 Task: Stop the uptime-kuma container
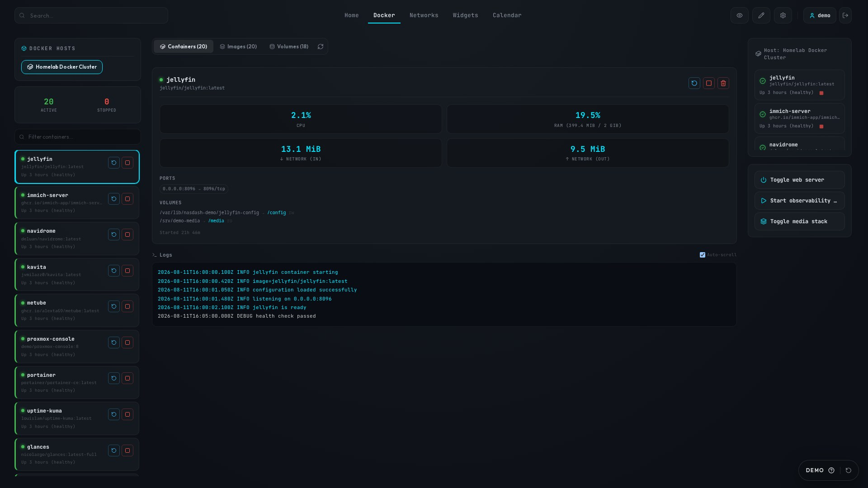(x=127, y=414)
